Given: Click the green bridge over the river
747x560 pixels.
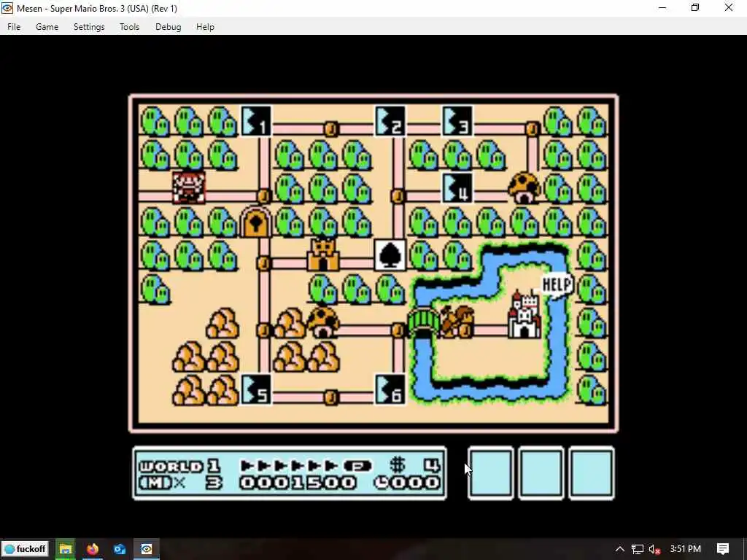Looking at the screenshot, I should pyautogui.click(x=424, y=323).
